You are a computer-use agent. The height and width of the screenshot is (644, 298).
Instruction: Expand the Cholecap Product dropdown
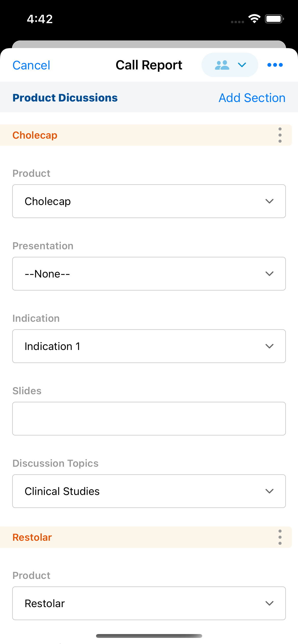point(149,201)
